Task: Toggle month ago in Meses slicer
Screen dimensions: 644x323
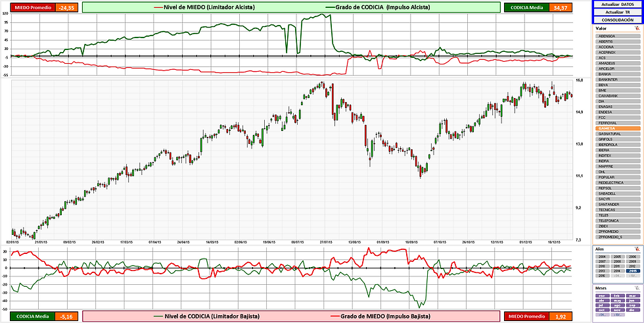Action: pos(618,305)
